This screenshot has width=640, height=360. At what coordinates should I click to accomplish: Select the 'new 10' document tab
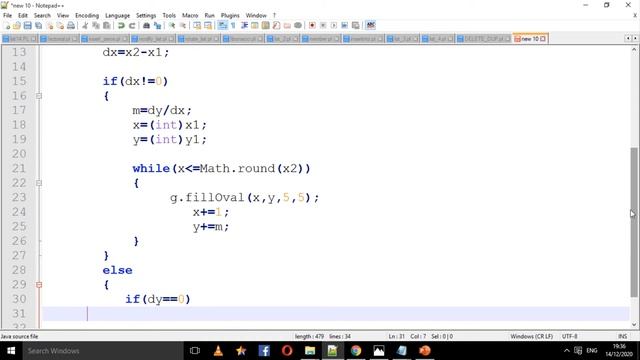click(529, 39)
